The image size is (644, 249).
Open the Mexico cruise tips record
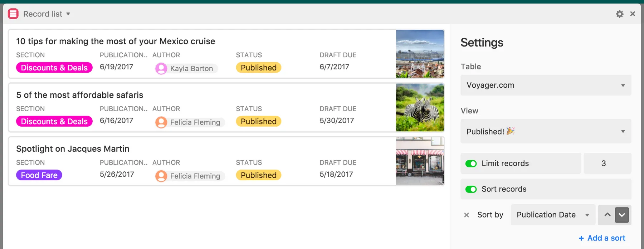[116, 41]
